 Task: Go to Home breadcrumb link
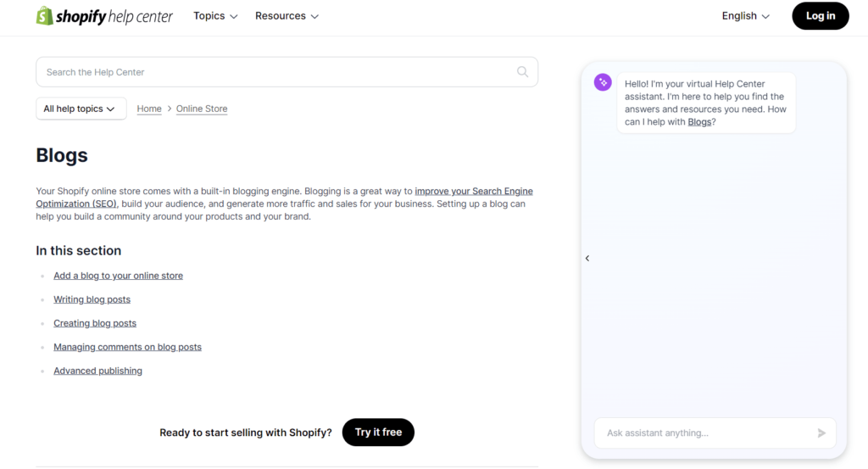click(149, 109)
